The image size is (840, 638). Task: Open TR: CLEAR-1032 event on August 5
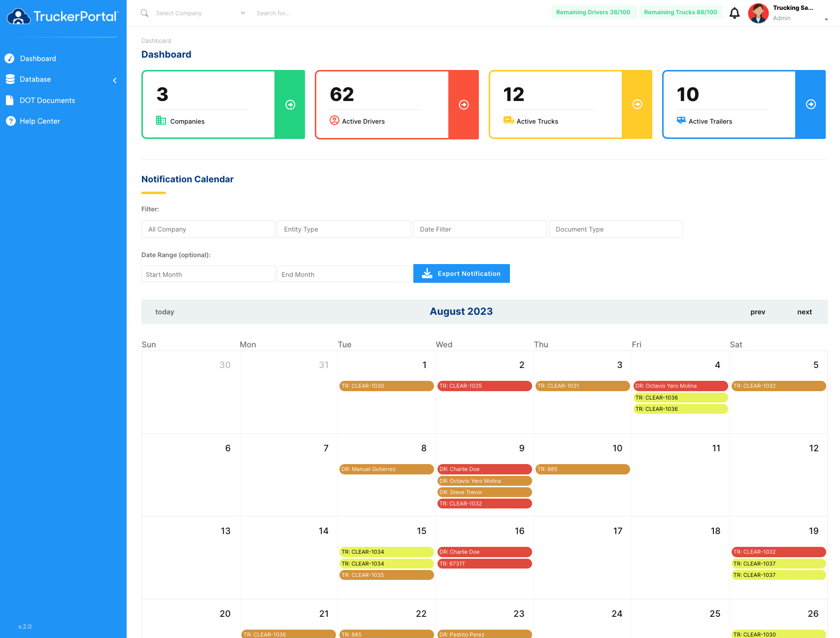click(x=779, y=386)
